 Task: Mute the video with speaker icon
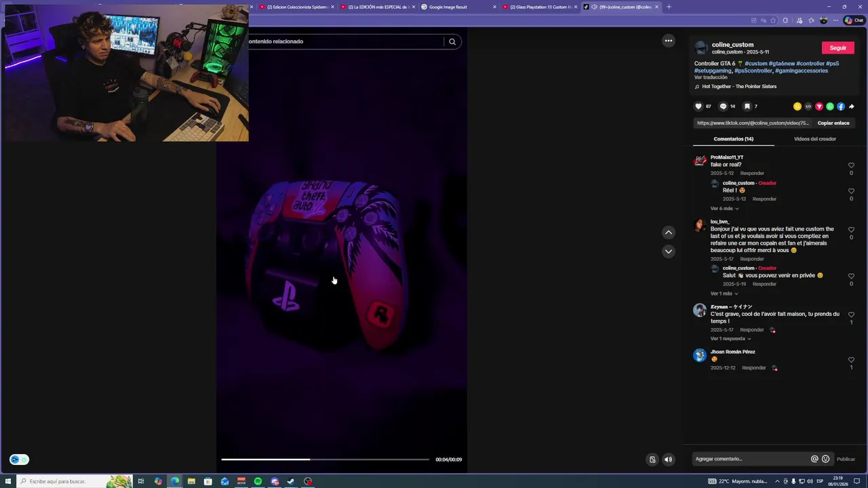pos(668,460)
